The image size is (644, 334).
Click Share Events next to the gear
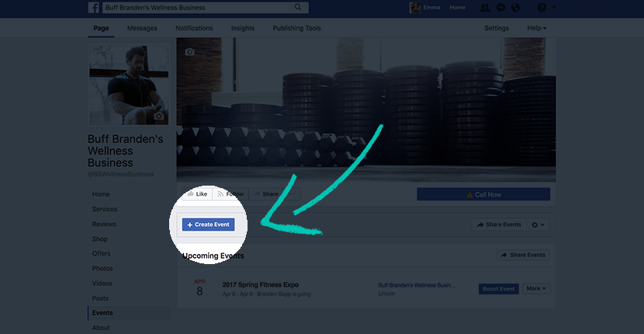499,224
